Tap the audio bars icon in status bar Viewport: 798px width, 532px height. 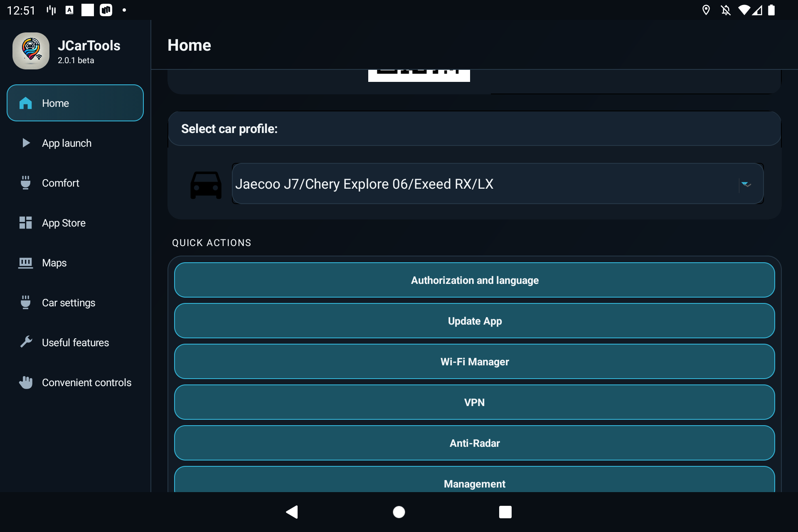[x=51, y=10]
